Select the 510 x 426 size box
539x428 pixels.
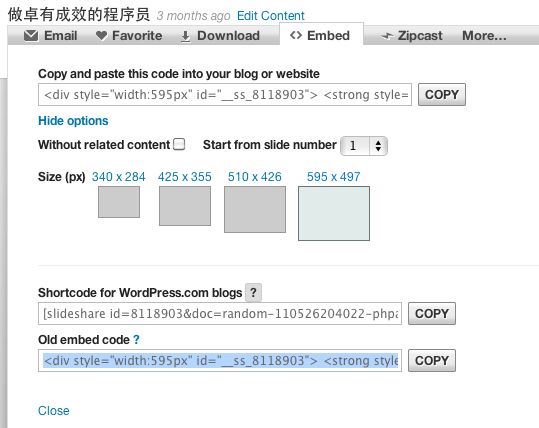coord(255,209)
